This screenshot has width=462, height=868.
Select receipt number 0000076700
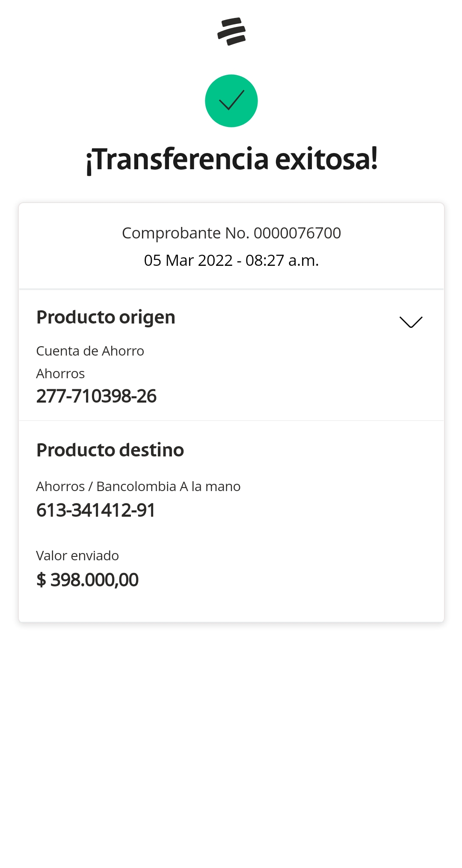tap(297, 233)
